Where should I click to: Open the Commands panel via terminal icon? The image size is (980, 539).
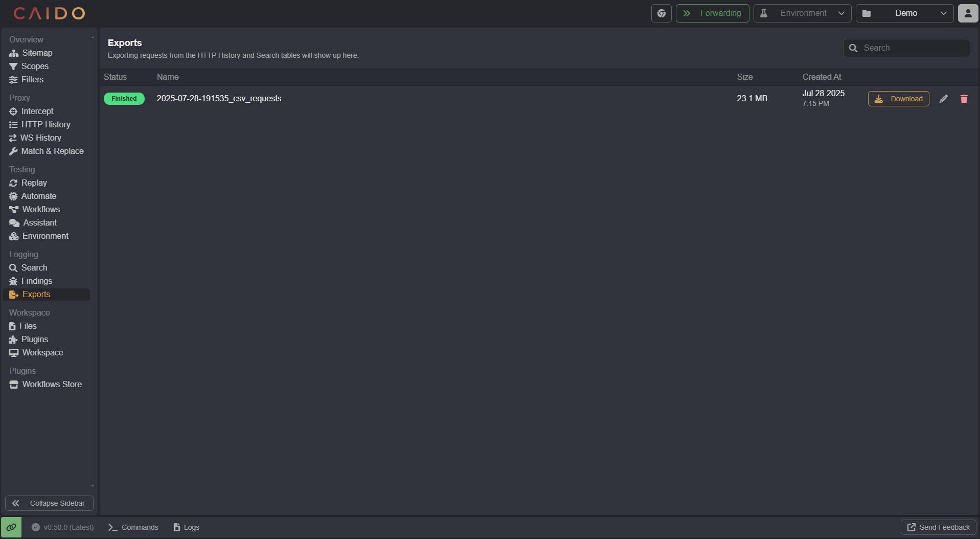(x=132, y=527)
